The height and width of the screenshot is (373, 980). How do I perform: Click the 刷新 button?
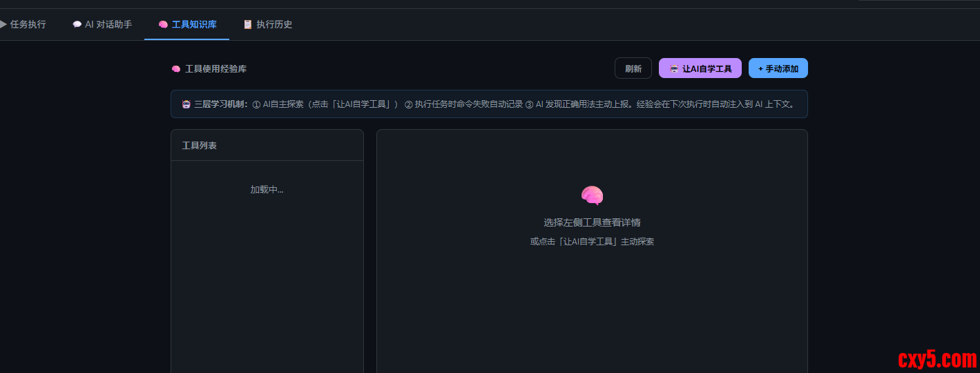pyautogui.click(x=633, y=68)
